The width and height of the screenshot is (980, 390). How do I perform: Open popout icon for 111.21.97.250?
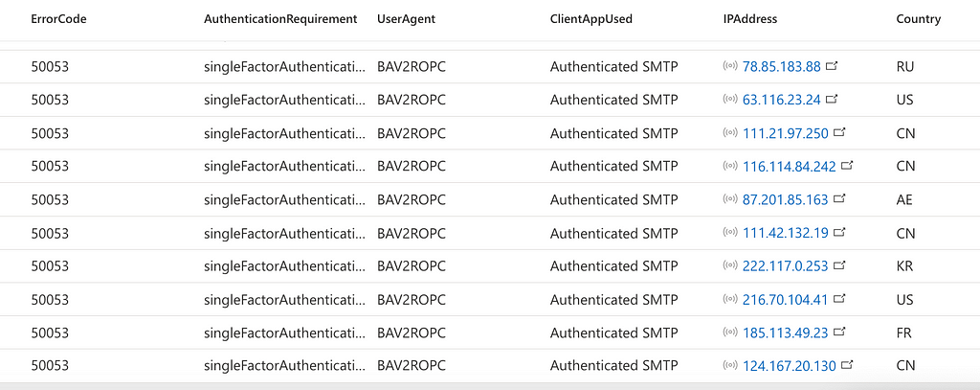(x=840, y=132)
